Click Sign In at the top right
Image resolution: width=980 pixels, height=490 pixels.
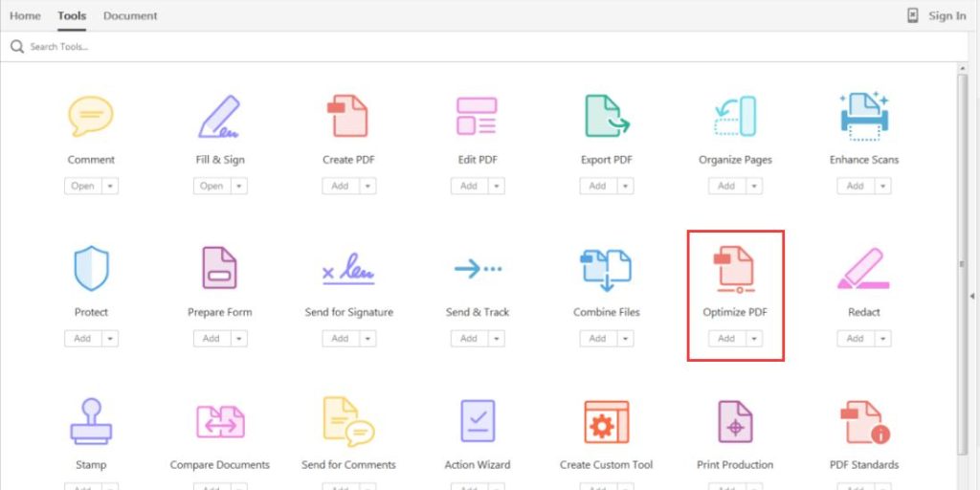[947, 15]
